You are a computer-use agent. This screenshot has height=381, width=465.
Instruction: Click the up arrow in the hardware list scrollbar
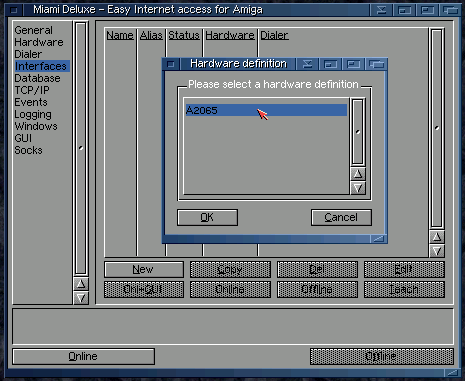coord(358,174)
